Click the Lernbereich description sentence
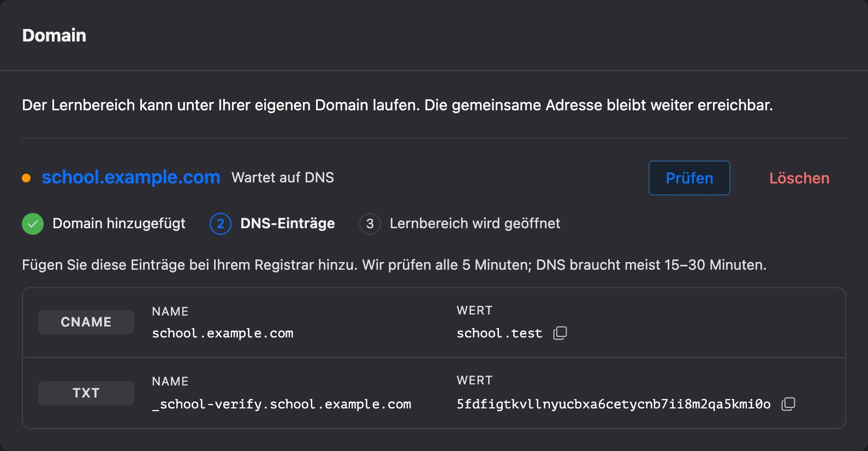The width and height of the screenshot is (868, 451). tap(397, 105)
